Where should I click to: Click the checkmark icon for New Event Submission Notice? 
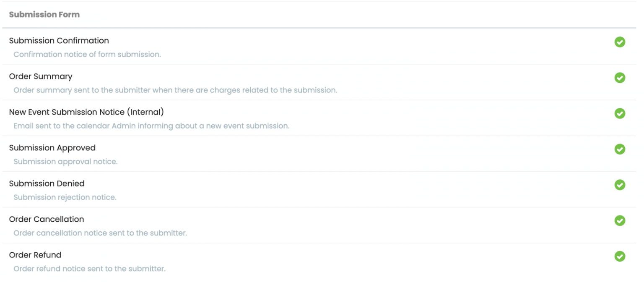(x=620, y=113)
